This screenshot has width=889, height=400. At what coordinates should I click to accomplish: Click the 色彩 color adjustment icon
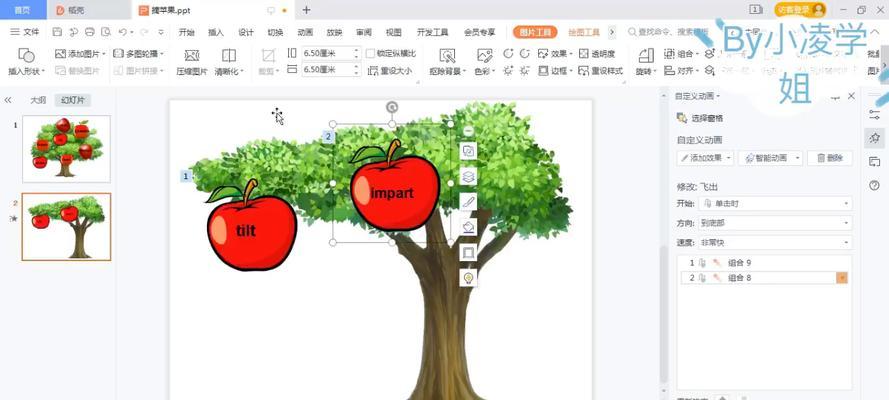click(x=484, y=56)
